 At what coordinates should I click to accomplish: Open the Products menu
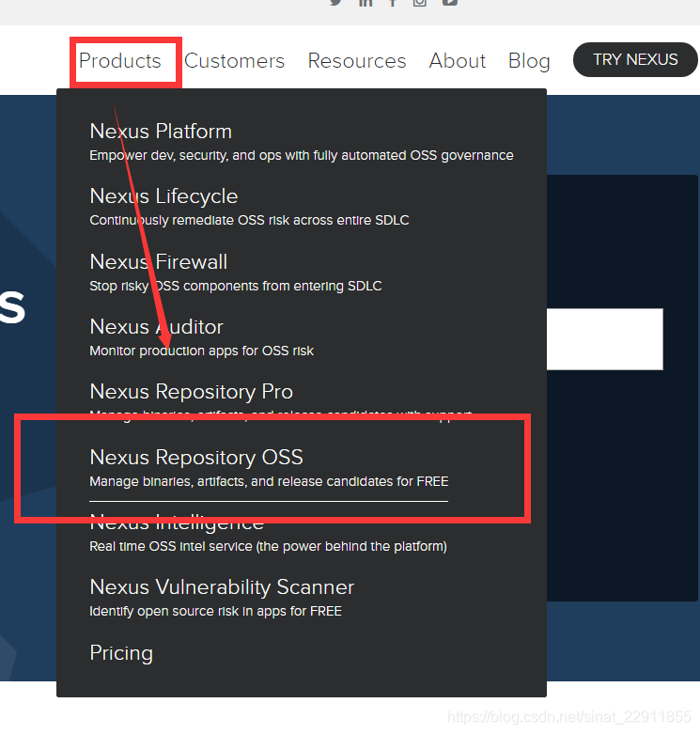[119, 61]
